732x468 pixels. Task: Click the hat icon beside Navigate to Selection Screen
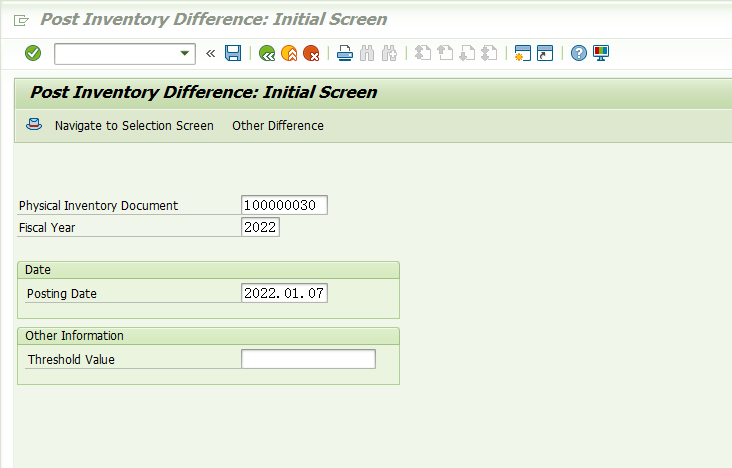tap(34, 125)
